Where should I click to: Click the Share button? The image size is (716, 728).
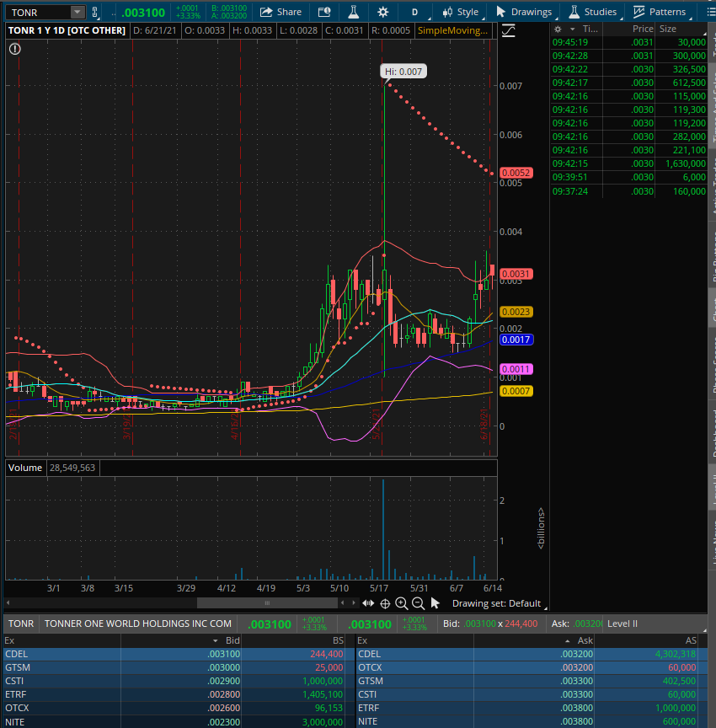(x=281, y=12)
